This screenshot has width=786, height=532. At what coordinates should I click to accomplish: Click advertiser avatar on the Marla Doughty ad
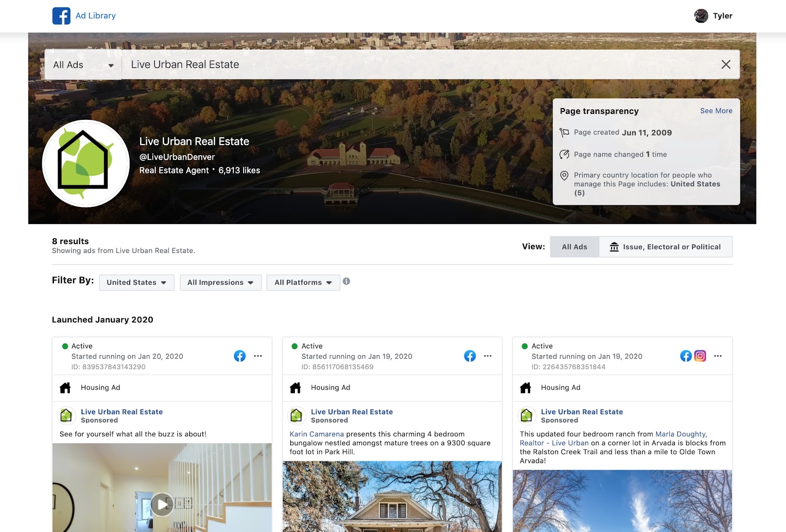tap(526, 416)
